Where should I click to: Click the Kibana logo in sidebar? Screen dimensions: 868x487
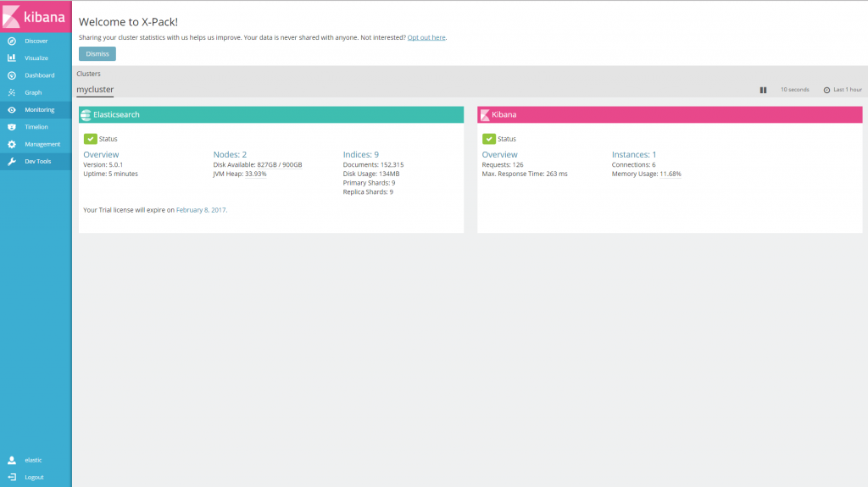pos(36,17)
